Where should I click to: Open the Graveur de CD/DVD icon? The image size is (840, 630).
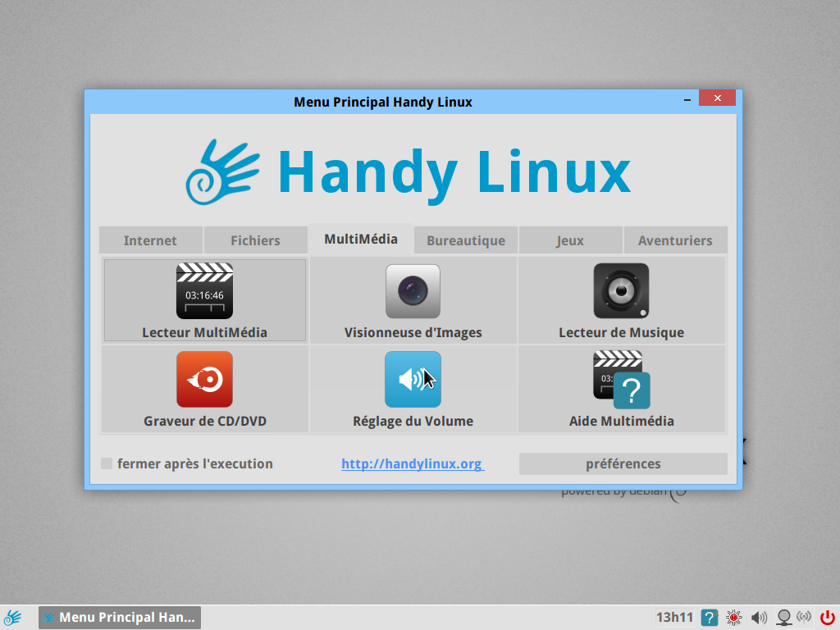(x=204, y=379)
